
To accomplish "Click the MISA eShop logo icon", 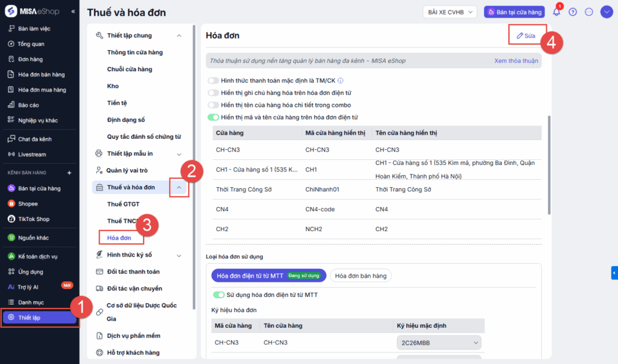I will tap(11, 11).
